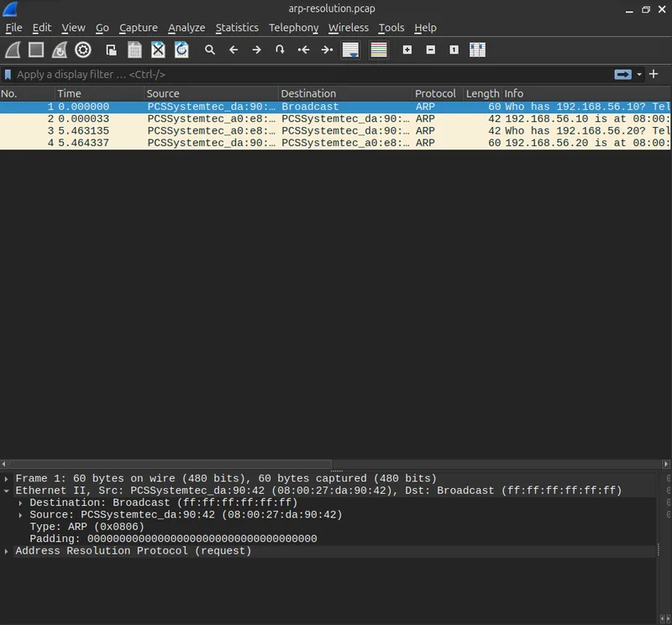Open the Tools menu

click(x=391, y=28)
